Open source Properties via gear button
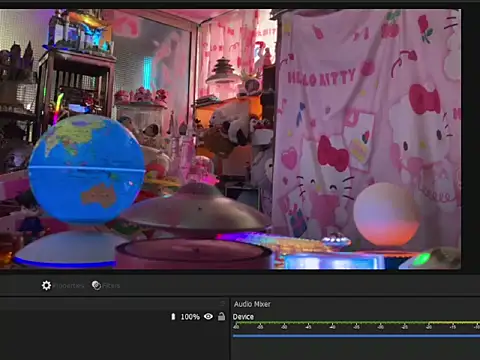 [62, 286]
